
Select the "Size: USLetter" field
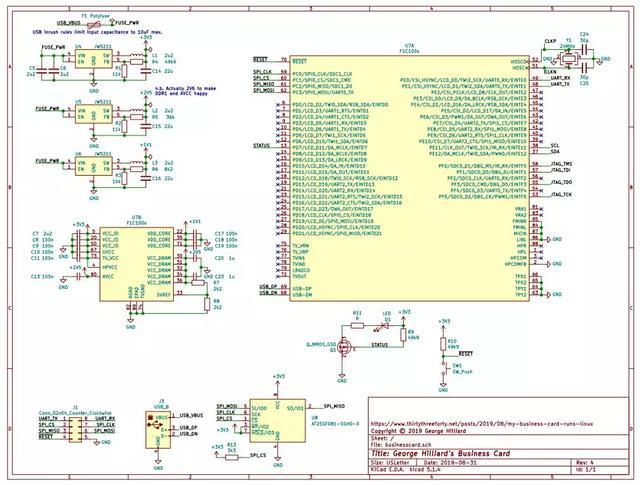click(x=391, y=463)
